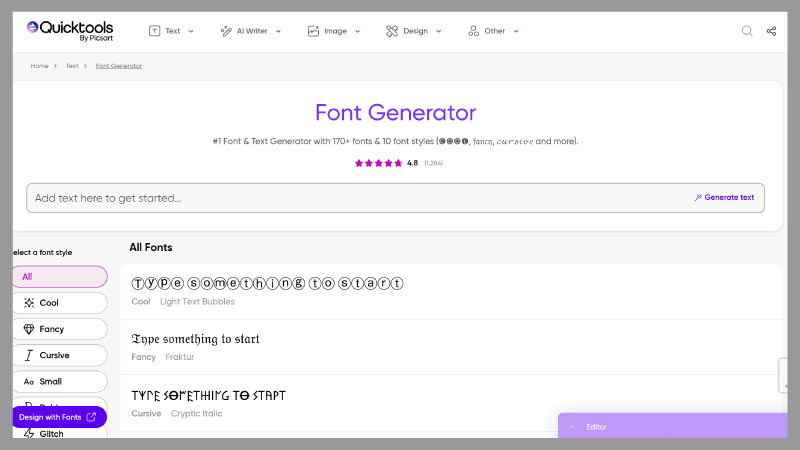
Task: Choose the Cursive font style
Action: coord(60,355)
